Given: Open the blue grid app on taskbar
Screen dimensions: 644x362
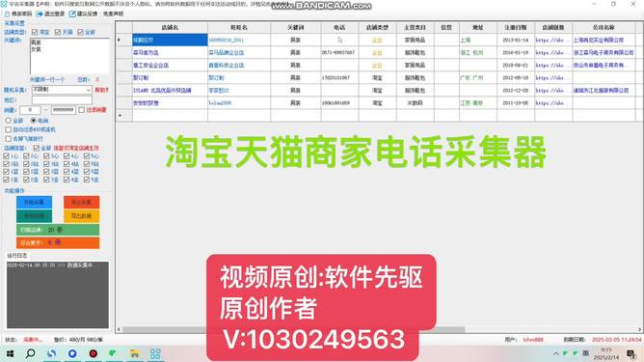Looking at the screenshot, I should 155,353.
